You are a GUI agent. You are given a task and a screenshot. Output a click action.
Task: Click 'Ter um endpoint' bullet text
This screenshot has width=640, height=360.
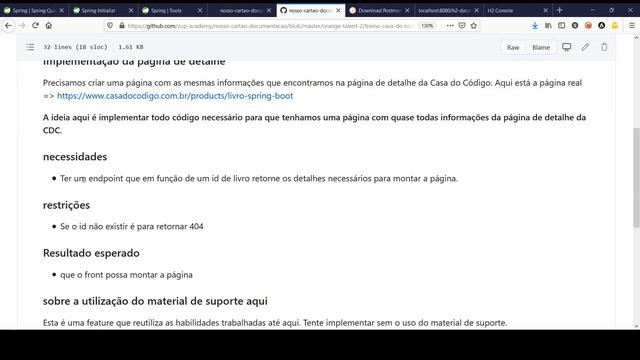[259, 178]
